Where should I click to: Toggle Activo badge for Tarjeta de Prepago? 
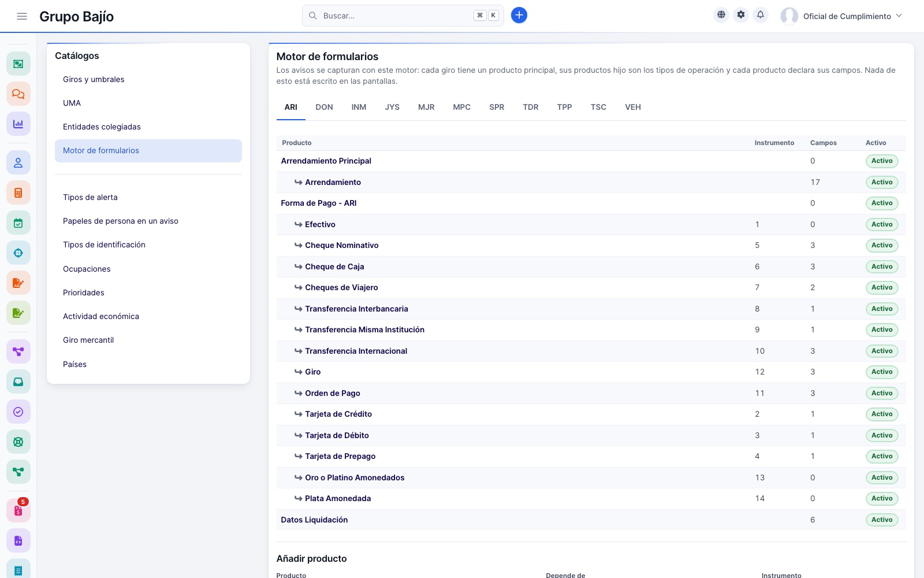point(882,457)
